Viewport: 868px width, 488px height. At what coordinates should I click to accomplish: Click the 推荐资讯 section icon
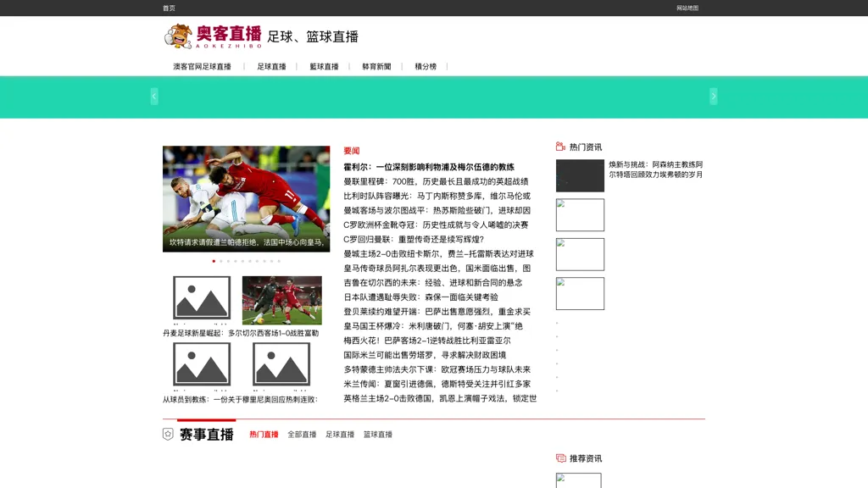click(x=560, y=458)
